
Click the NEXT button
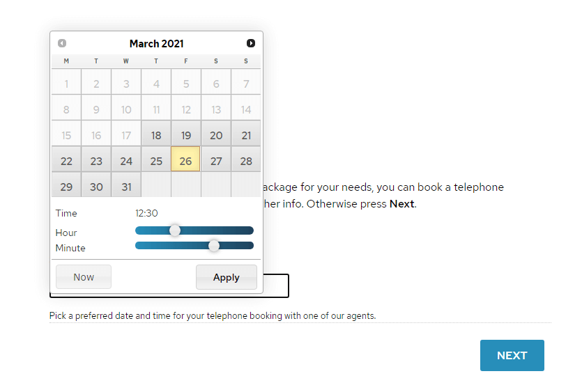(512, 355)
